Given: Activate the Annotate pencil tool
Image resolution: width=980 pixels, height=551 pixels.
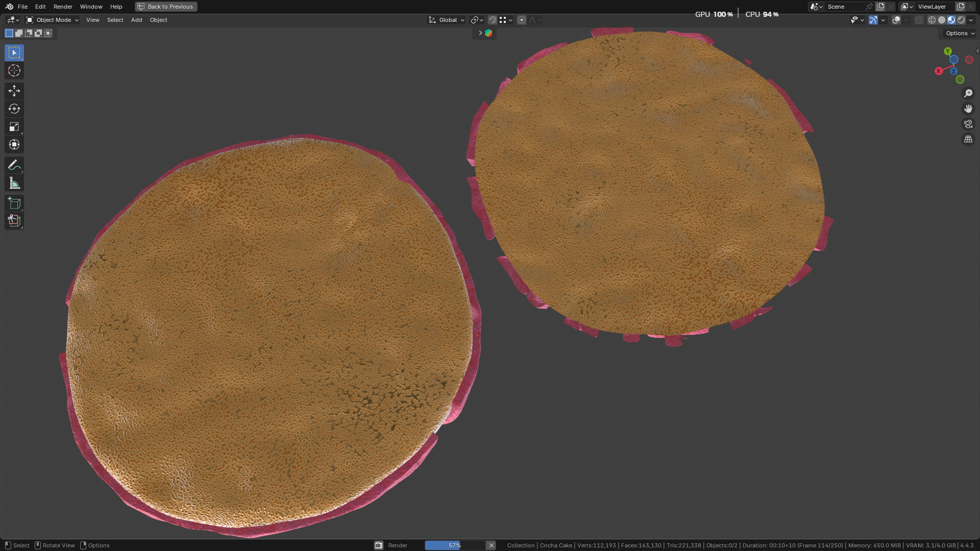Looking at the screenshot, I should tap(14, 165).
